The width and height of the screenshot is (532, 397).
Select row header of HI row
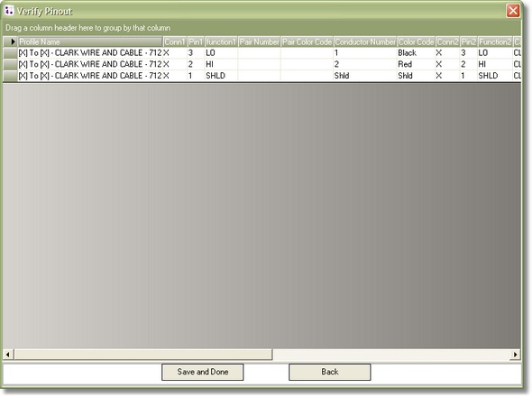[11, 64]
